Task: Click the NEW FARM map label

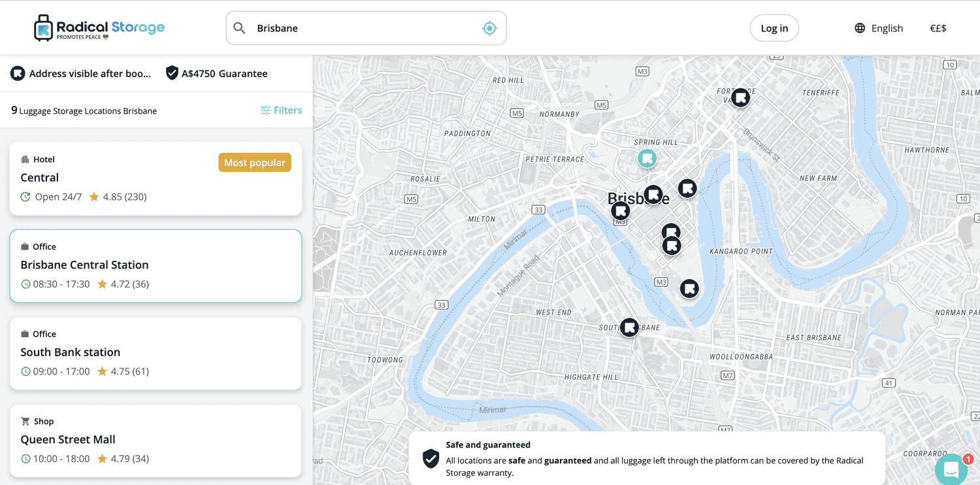Action: click(x=818, y=178)
